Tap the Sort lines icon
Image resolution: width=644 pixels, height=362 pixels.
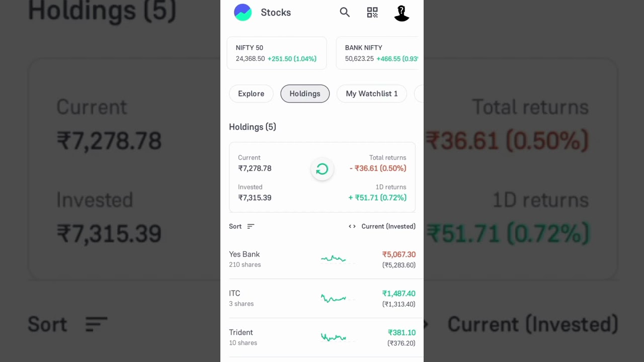[251, 226]
